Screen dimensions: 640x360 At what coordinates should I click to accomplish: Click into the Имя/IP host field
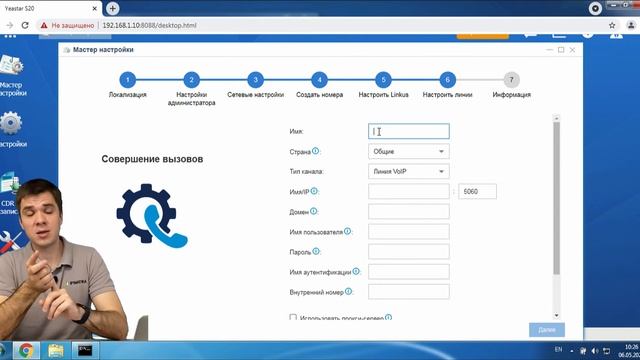(x=409, y=191)
